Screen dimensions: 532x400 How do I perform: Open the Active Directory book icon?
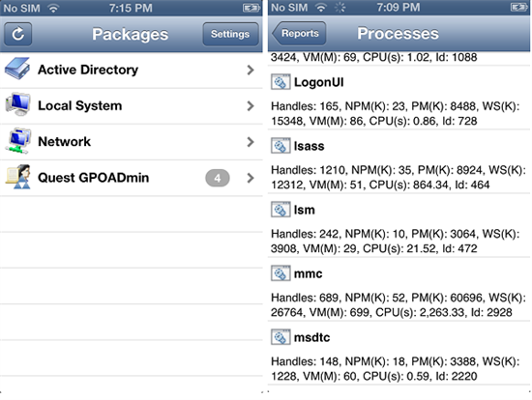(17, 69)
